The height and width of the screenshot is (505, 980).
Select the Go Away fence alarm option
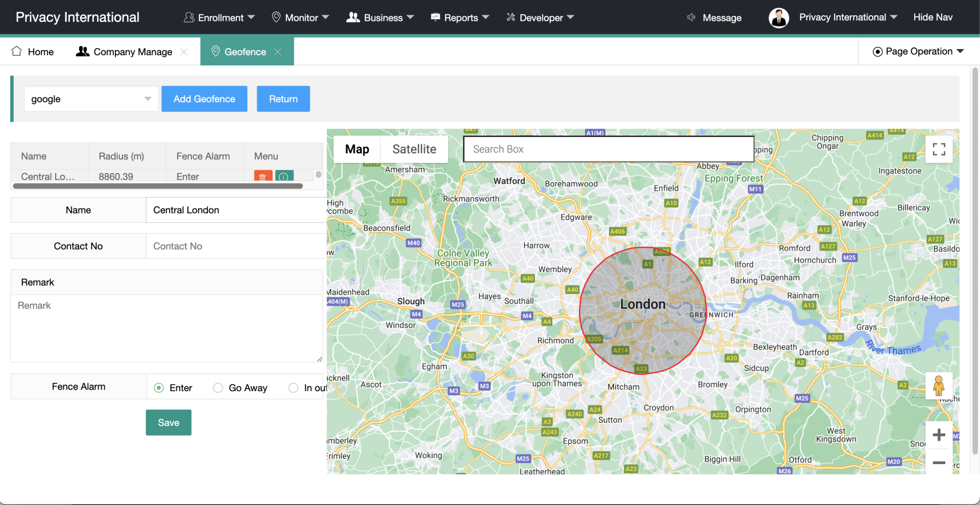click(218, 388)
